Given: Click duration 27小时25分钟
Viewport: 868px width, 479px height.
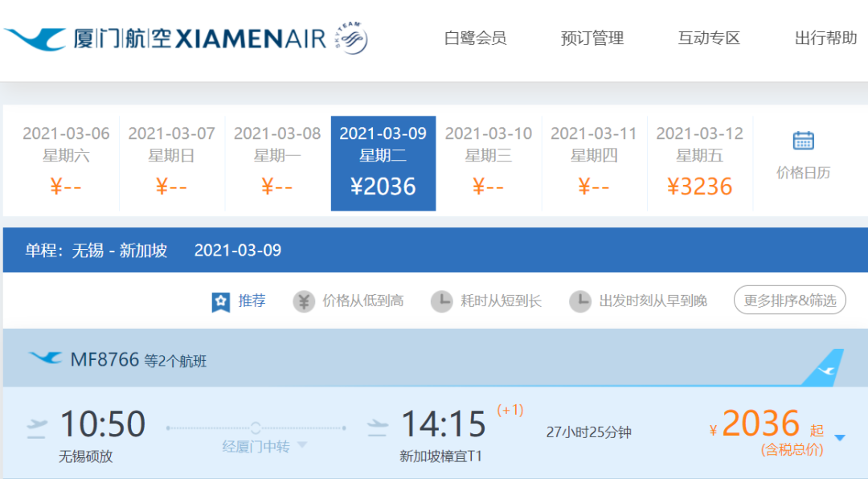Looking at the screenshot, I should click(x=588, y=432).
